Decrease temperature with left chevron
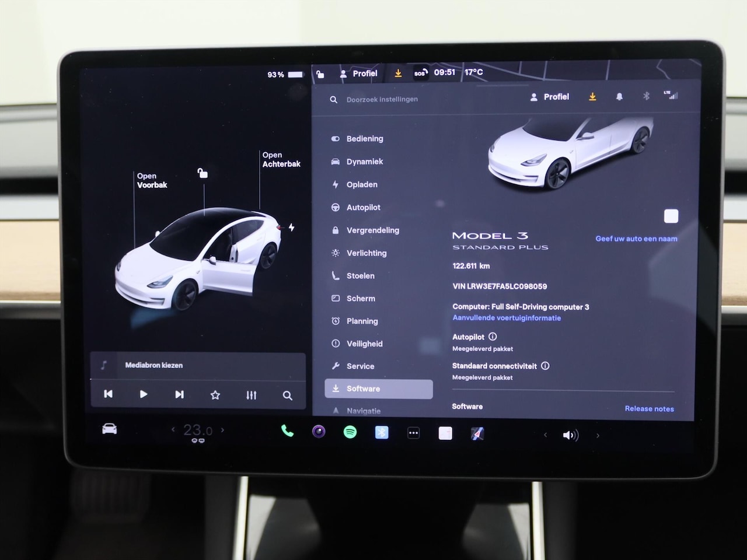Screen dimensions: 747x560 click(173, 430)
